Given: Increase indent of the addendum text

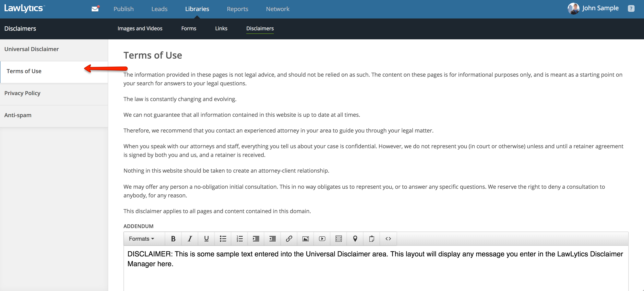Looking at the screenshot, I should click(256, 239).
